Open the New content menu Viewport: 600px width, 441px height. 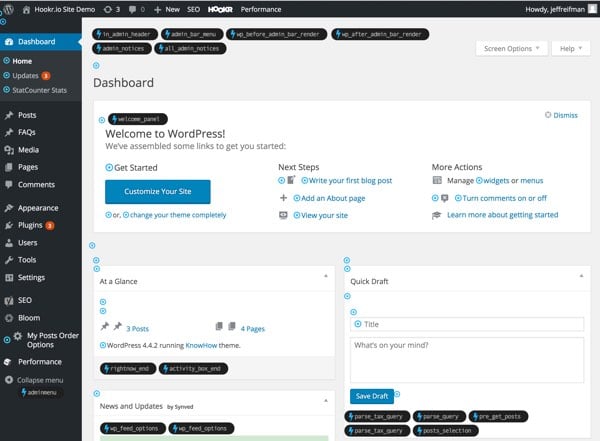click(167, 9)
